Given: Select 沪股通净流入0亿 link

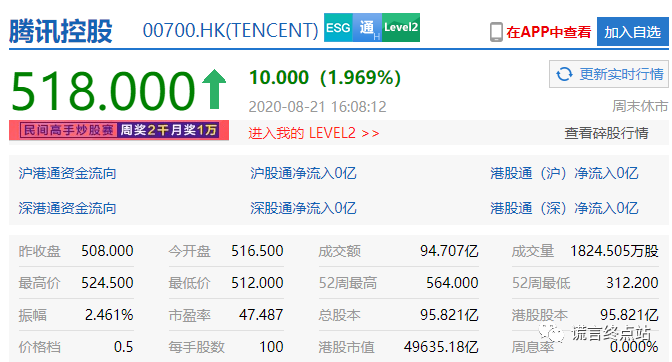Looking at the screenshot, I should coord(303,174).
